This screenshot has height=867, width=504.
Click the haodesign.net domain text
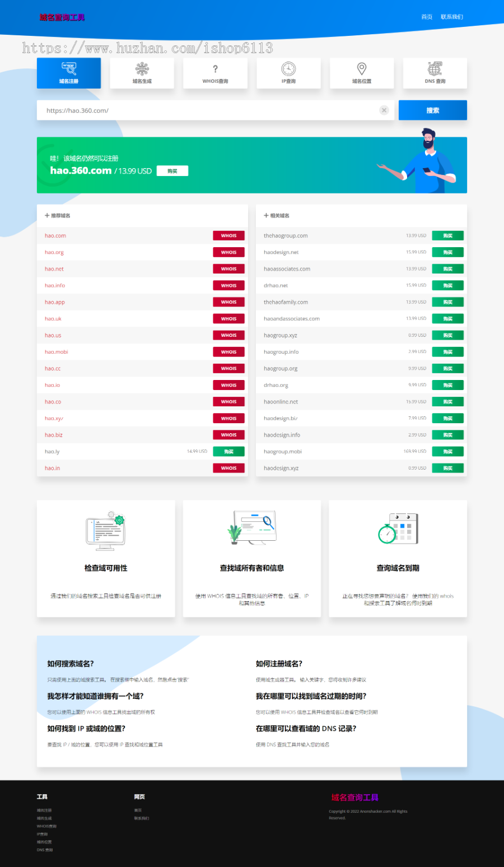(281, 252)
